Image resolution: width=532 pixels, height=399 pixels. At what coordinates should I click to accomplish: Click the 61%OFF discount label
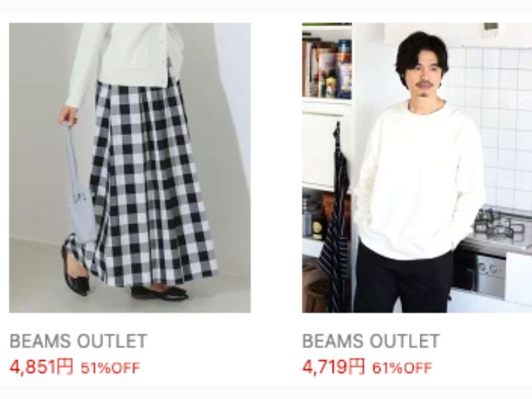tap(402, 368)
